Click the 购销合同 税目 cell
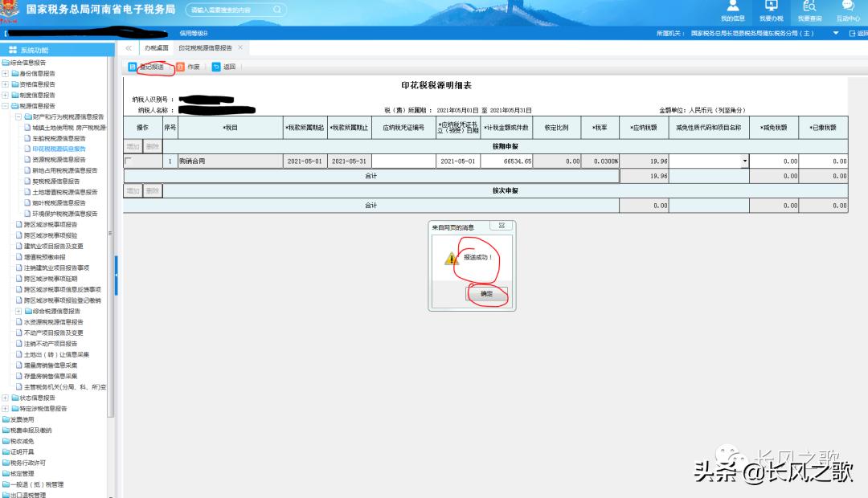This screenshot has width=868, height=498. tap(231, 161)
